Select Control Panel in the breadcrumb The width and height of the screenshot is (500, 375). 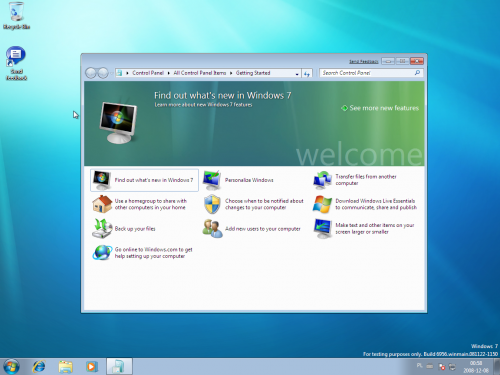point(148,73)
